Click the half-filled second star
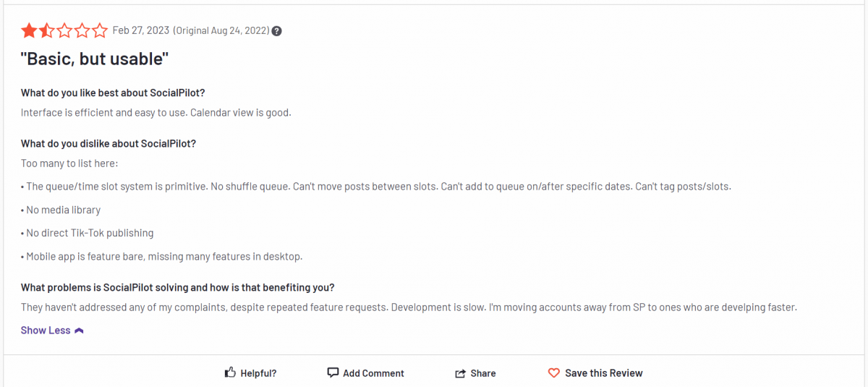The width and height of the screenshot is (868, 387). point(46,30)
